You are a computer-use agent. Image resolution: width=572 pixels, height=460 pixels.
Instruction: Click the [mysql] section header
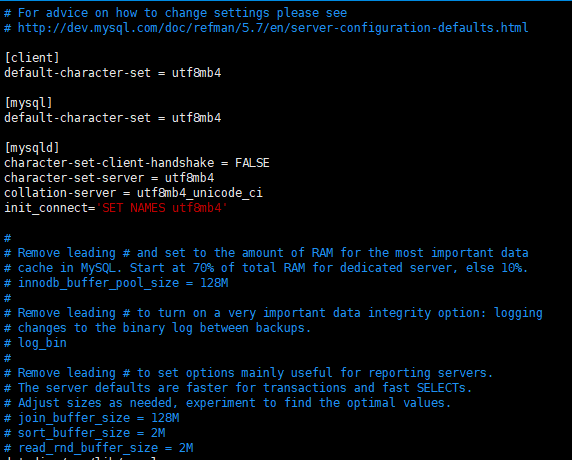coord(28,103)
